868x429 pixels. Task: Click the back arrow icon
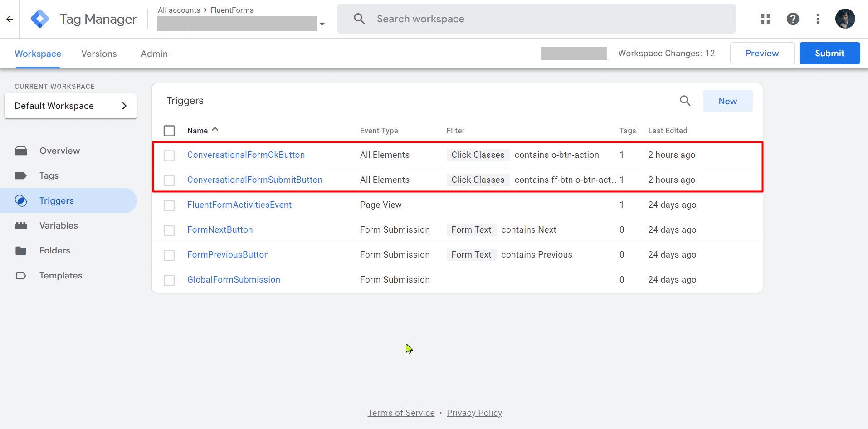coord(10,19)
